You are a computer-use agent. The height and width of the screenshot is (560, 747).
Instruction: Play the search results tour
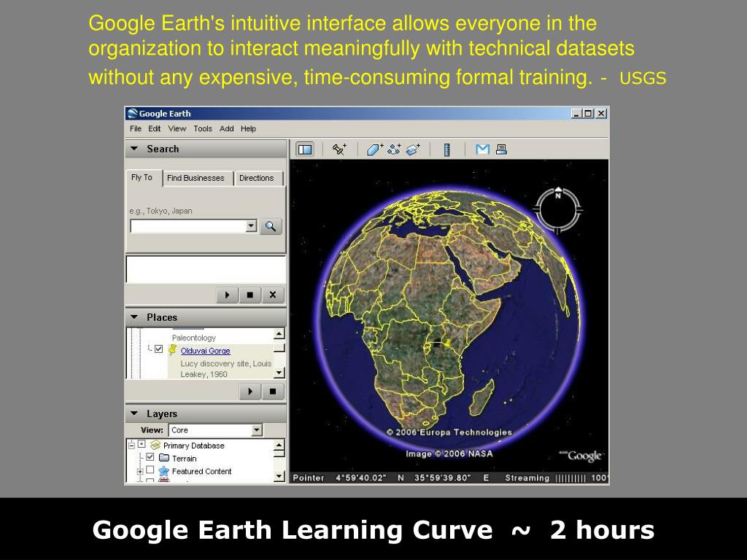click(228, 295)
